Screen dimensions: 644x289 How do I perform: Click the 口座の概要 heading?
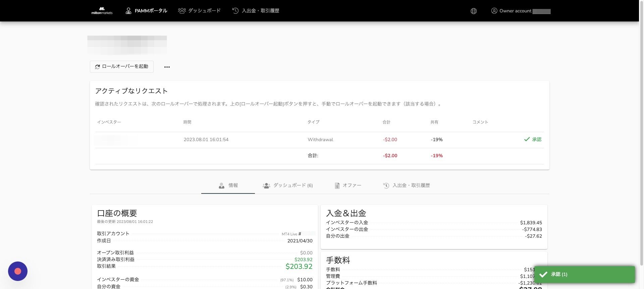tap(117, 213)
